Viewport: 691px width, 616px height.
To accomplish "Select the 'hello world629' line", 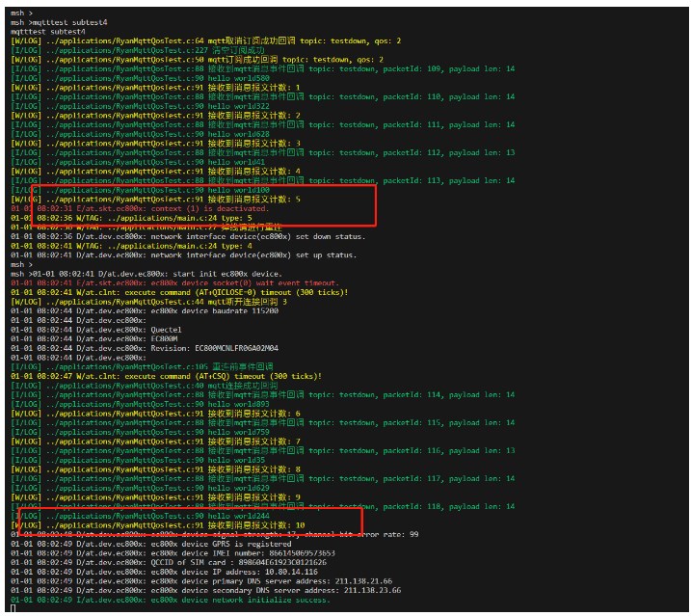I will click(140, 488).
